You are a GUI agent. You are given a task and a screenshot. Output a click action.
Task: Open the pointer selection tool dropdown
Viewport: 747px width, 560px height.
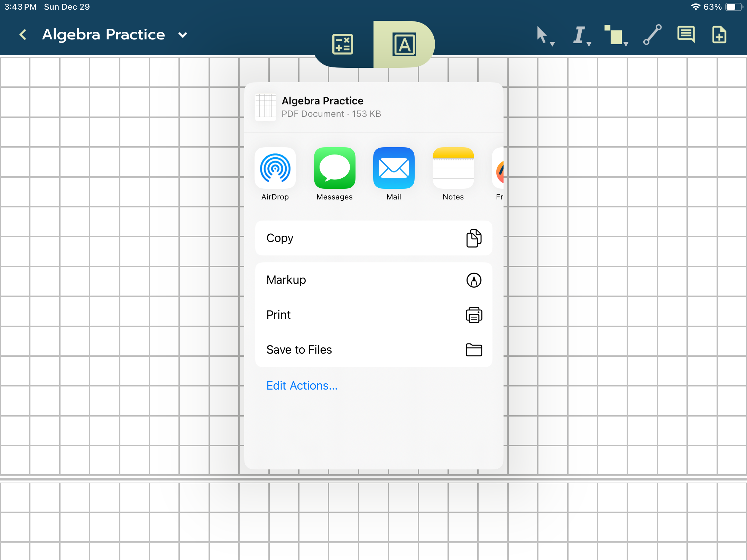coord(545,36)
